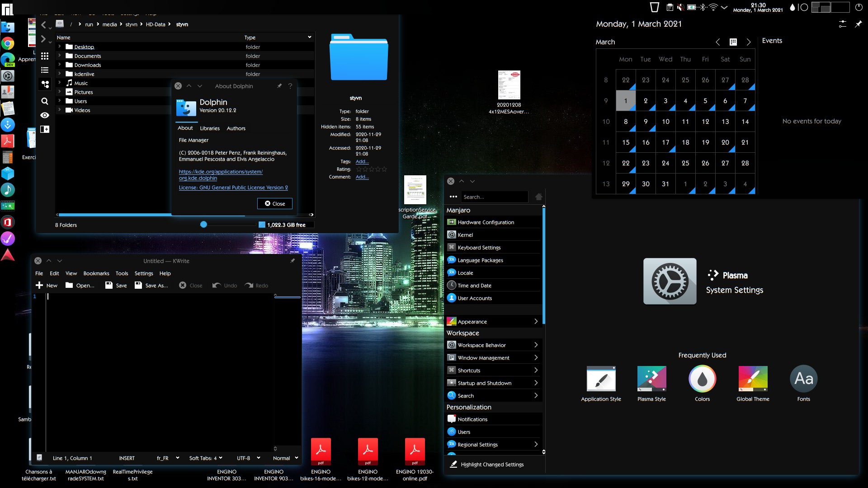Launch Edge Dev from the dock

8,60
